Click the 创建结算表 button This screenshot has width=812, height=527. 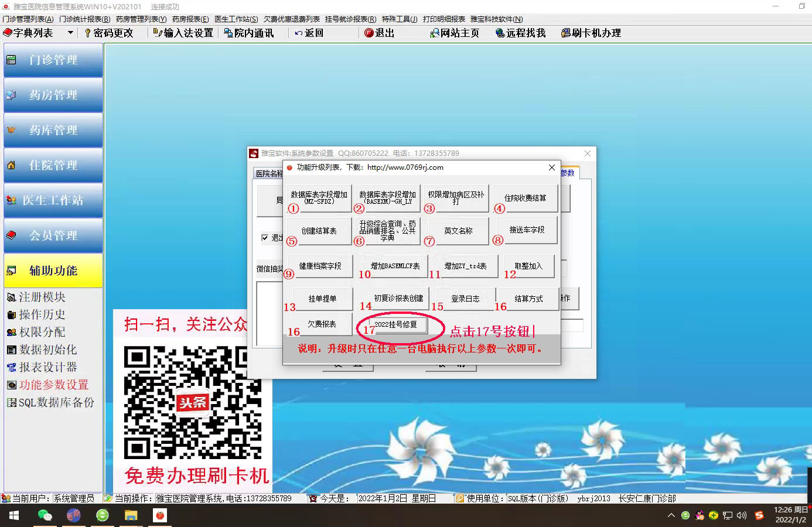pyautogui.click(x=319, y=231)
